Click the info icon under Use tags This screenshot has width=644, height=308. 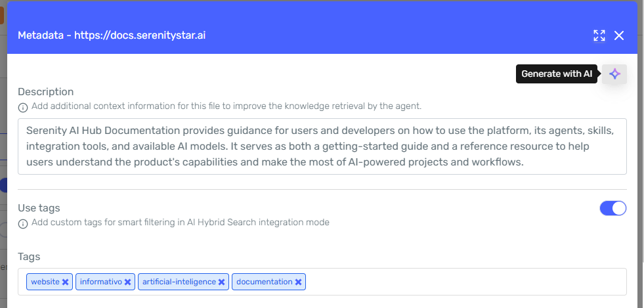[23, 223]
